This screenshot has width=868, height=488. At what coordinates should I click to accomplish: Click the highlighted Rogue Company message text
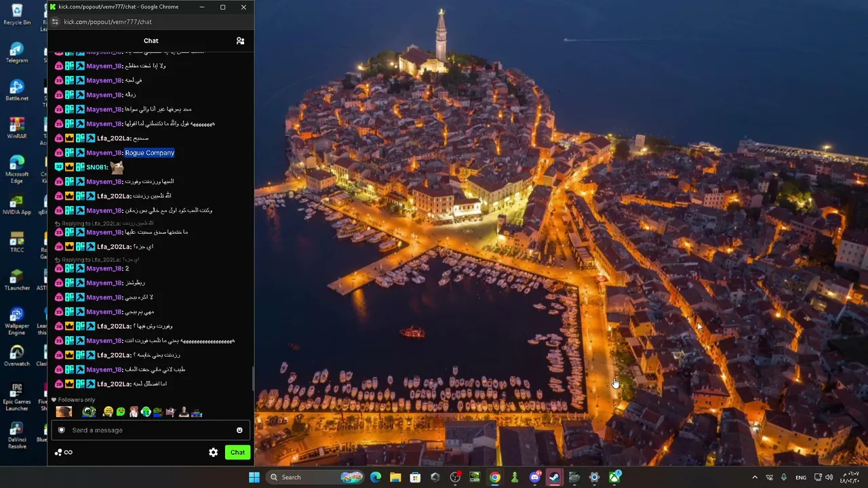click(150, 152)
